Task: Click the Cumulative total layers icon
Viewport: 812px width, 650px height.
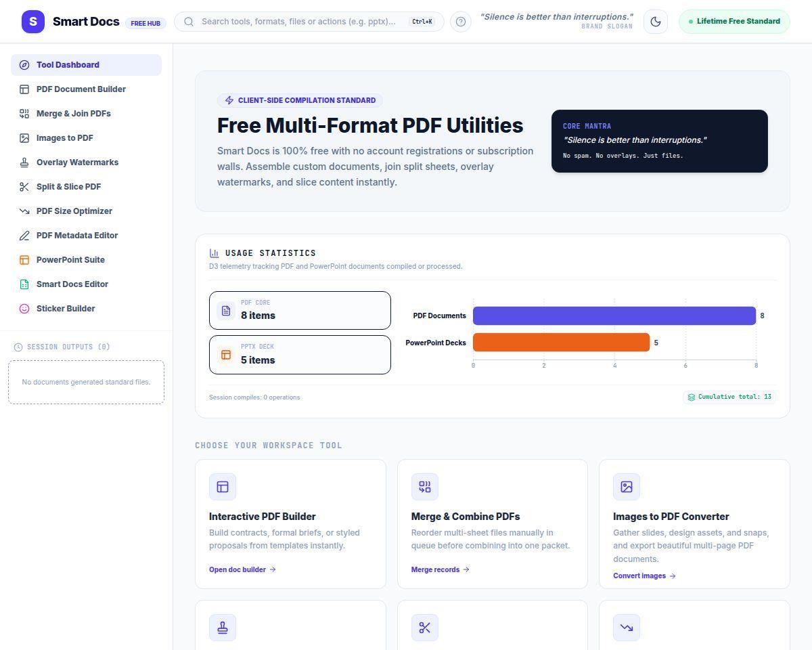Action: [x=692, y=397]
